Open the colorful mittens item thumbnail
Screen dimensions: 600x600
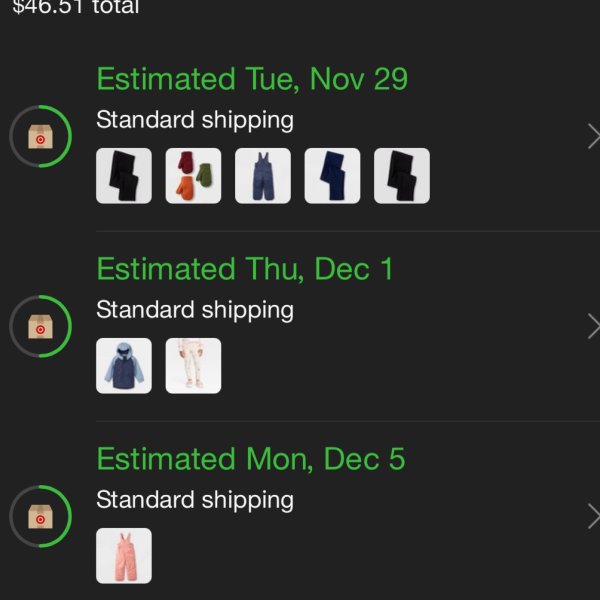pos(193,176)
